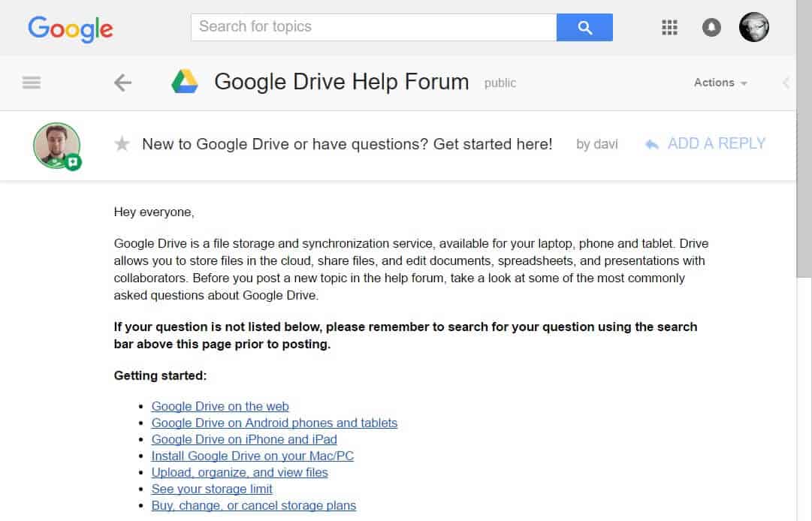
Task: Open the Actions dropdown
Action: 718,83
